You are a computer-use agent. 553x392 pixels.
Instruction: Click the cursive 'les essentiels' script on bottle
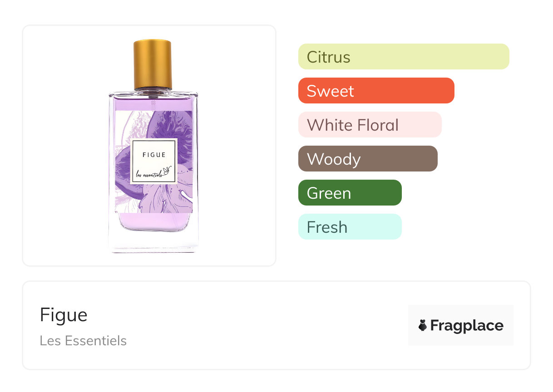click(148, 174)
